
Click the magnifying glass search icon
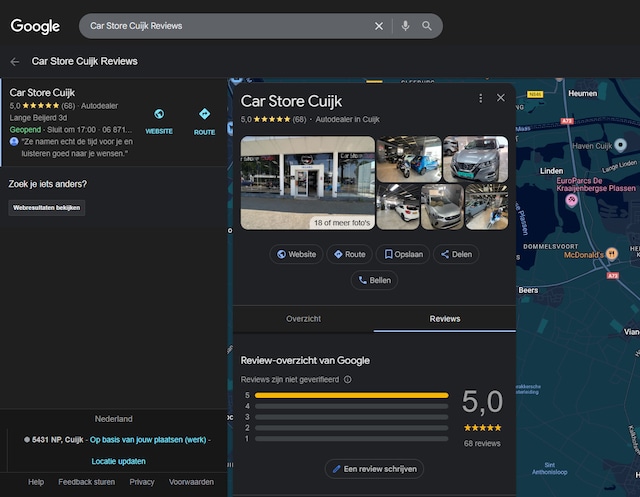pos(427,26)
